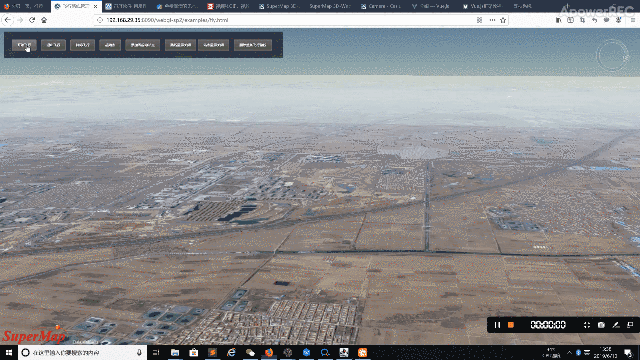Click the taskbar clock

point(606,352)
